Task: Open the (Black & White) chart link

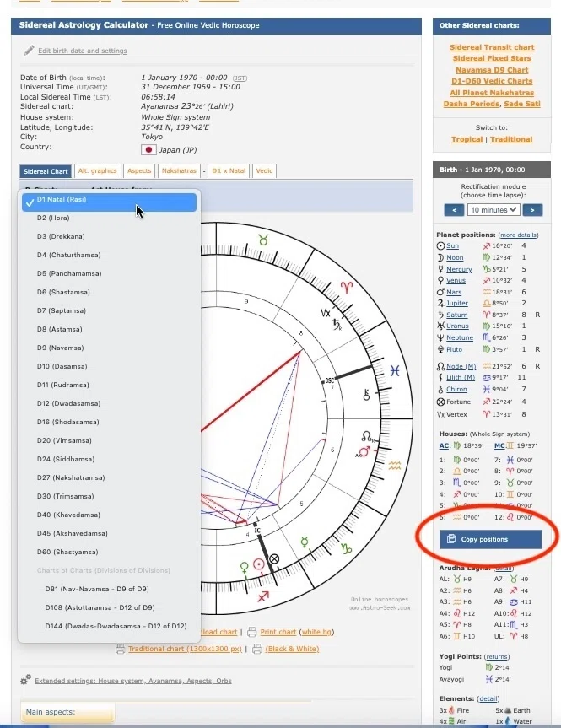Action: tap(292, 649)
